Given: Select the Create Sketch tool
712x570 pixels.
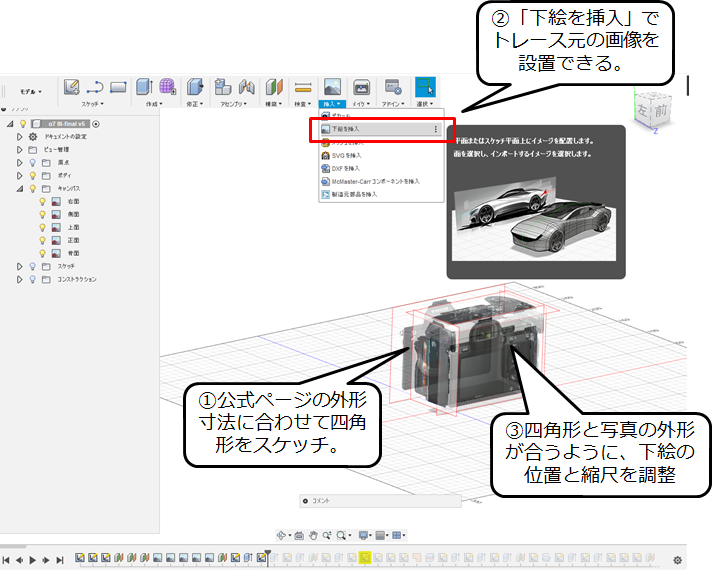Looking at the screenshot, I should coord(71,87).
